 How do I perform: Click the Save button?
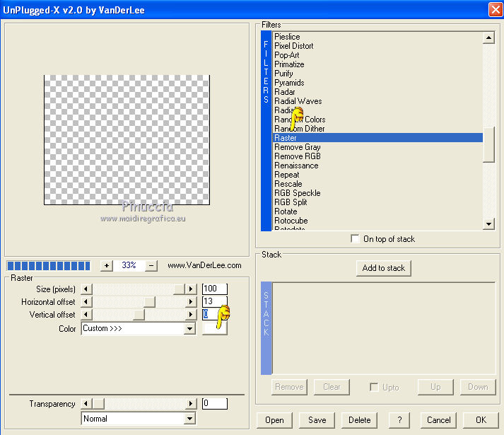pyautogui.click(x=317, y=420)
